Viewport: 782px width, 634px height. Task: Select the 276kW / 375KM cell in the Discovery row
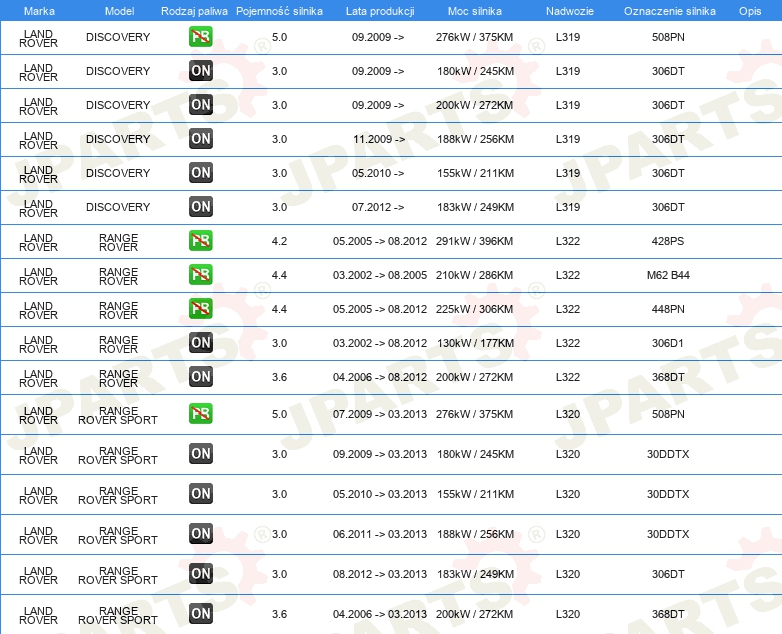coord(474,37)
